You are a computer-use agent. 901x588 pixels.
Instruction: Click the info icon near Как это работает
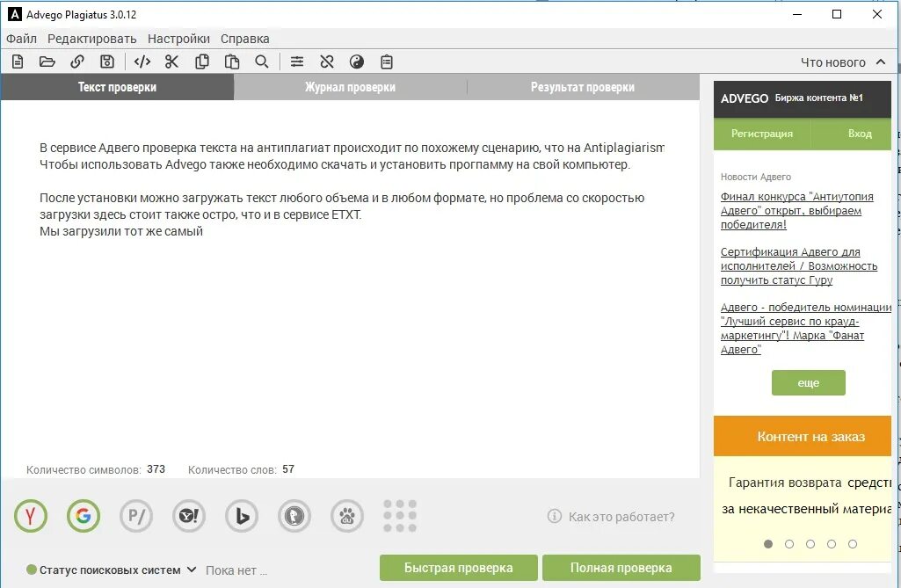point(555,516)
